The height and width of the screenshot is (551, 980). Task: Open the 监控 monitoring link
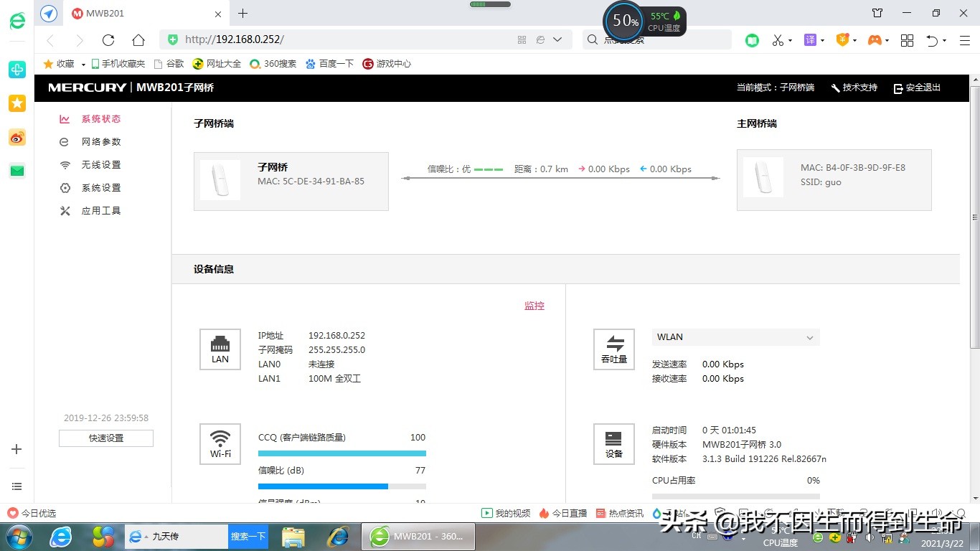click(534, 305)
